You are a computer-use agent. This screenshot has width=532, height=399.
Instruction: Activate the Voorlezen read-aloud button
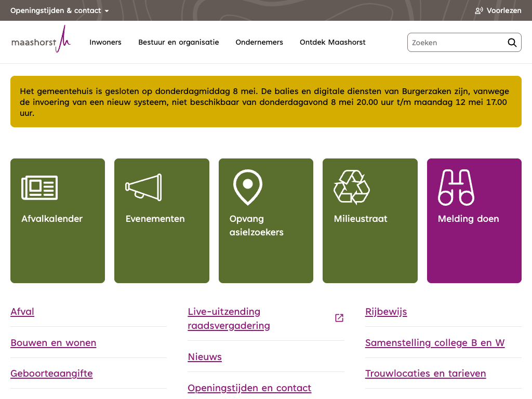(x=498, y=10)
